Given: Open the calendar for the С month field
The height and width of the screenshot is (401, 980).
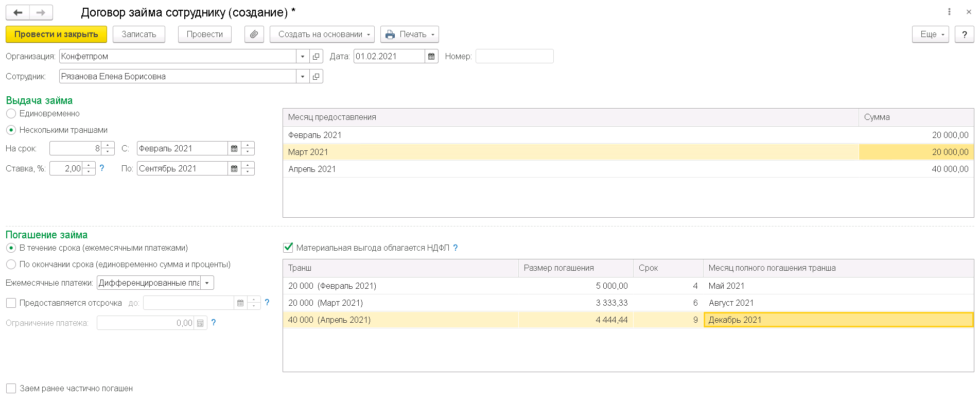Looking at the screenshot, I should (x=234, y=149).
